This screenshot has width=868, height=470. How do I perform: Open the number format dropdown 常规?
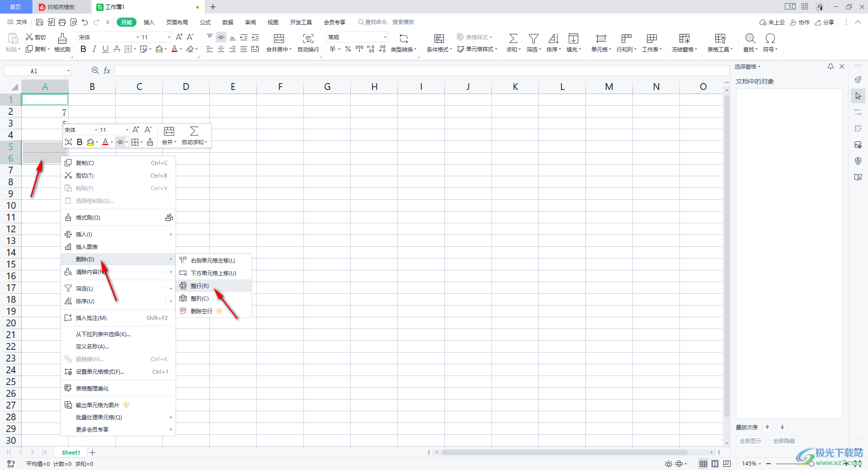click(385, 37)
